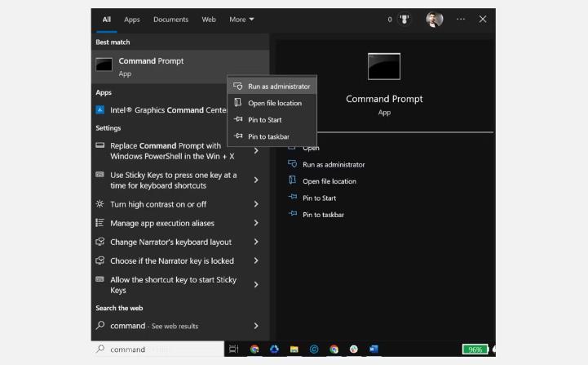Viewport: 588px width, 365px height.
Task: Choose Pin to Start in context menu
Action: (272, 120)
